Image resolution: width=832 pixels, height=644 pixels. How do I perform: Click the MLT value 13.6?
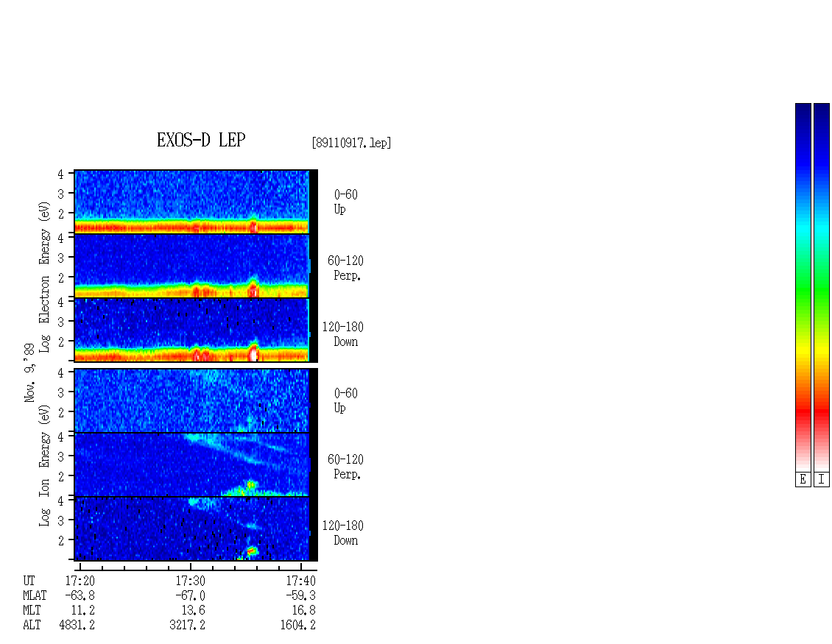pos(194,611)
